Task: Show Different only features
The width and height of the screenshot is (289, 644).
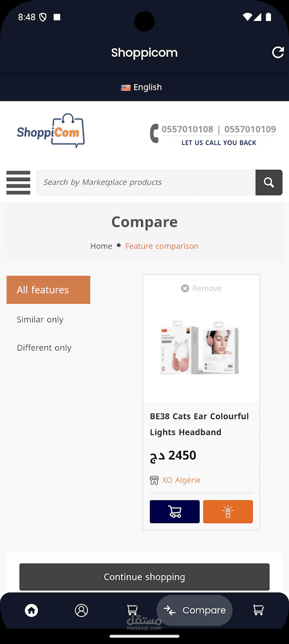Action: point(44,348)
